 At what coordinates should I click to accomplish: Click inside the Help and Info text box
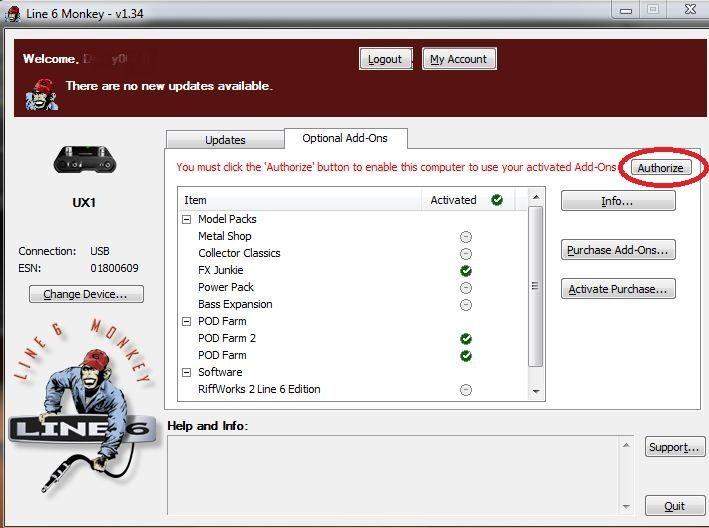pos(392,475)
